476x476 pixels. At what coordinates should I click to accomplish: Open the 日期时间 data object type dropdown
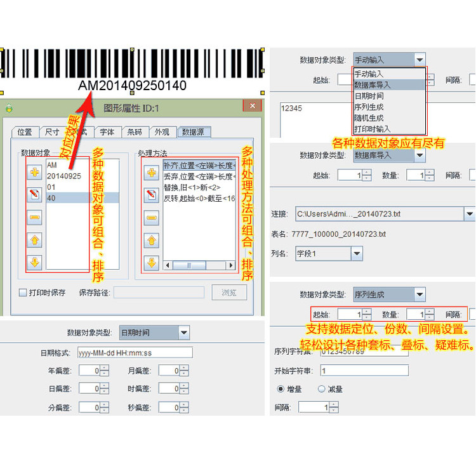tap(184, 333)
